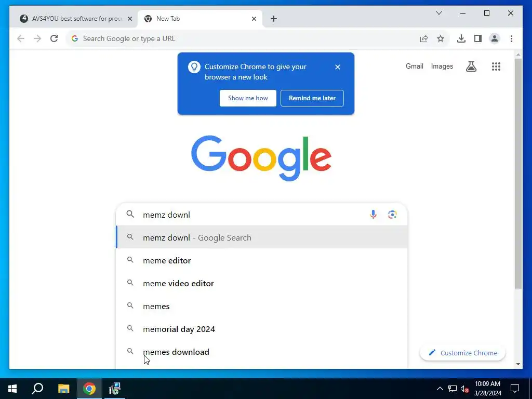Open the Chrome downloads icon
The height and width of the screenshot is (399, 532).
point(461,38)
